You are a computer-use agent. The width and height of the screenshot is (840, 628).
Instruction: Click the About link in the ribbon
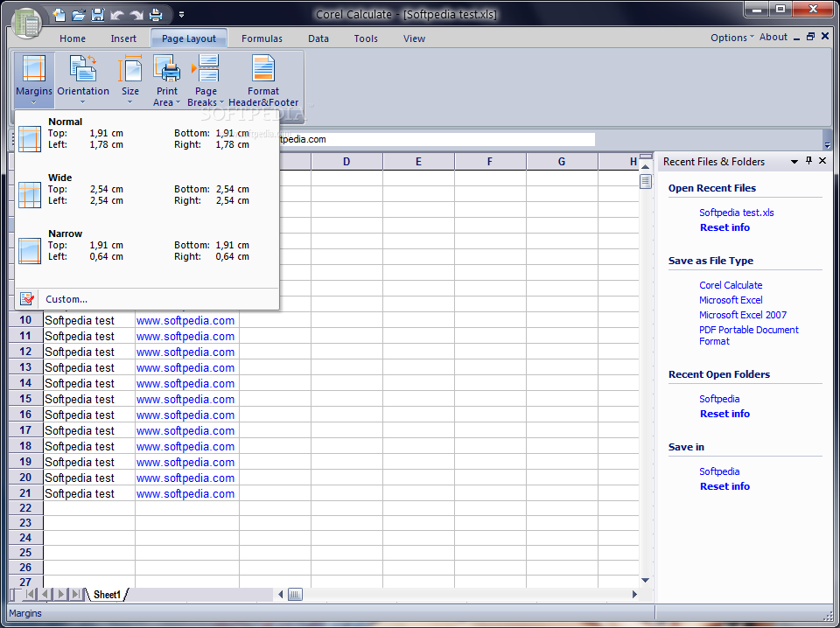click(x=773, y=37)
